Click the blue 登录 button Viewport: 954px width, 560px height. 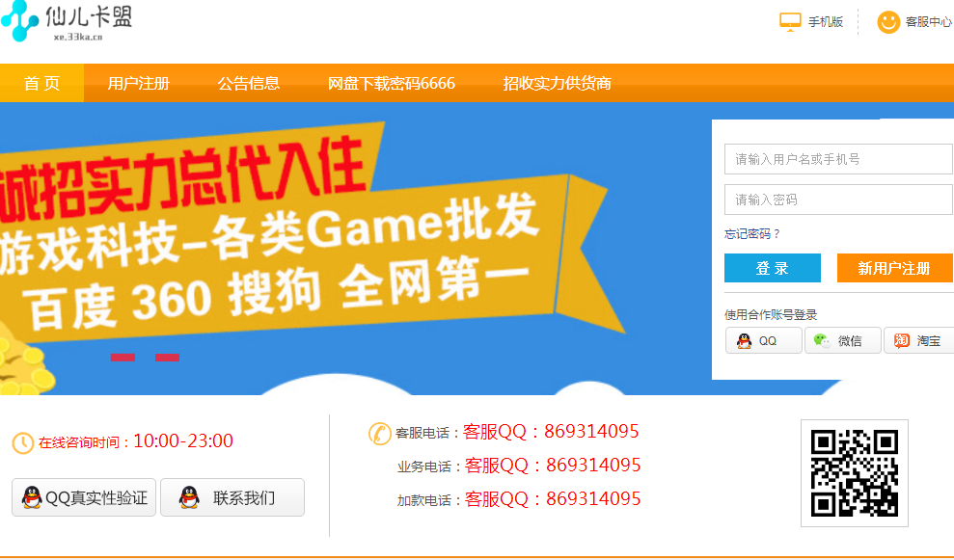[772, 268]
